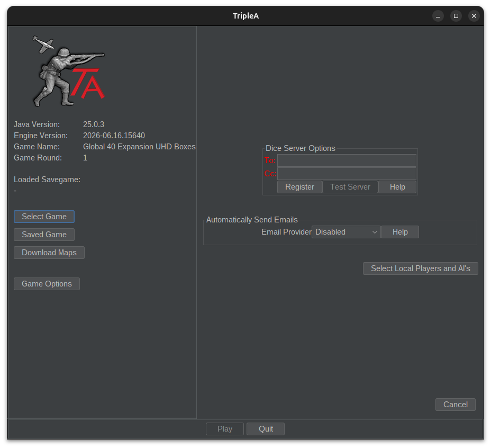Click the Select Game button
Screen dimensions: 491x448
(x=44, y=217)
